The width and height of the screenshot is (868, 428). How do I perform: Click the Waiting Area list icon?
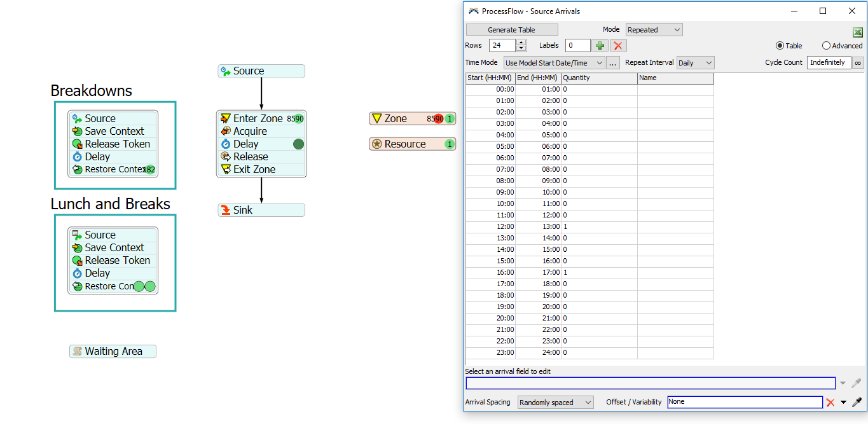click(77, 351)
